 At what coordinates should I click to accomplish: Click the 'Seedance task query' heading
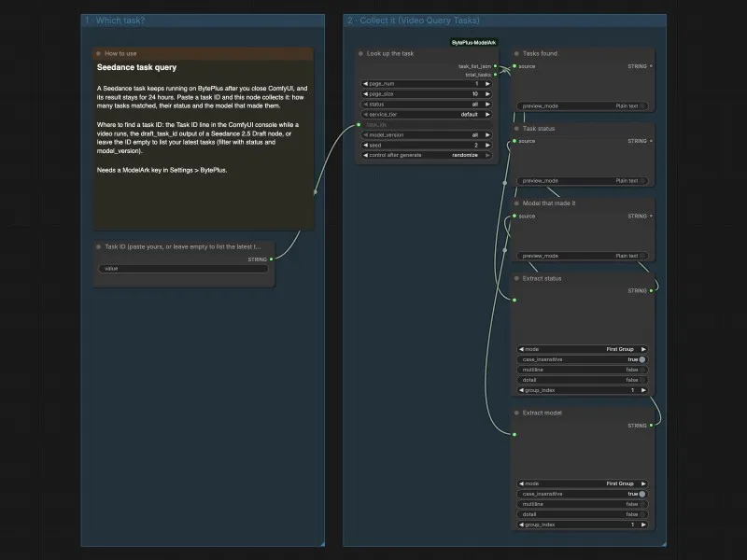point(136,67)
